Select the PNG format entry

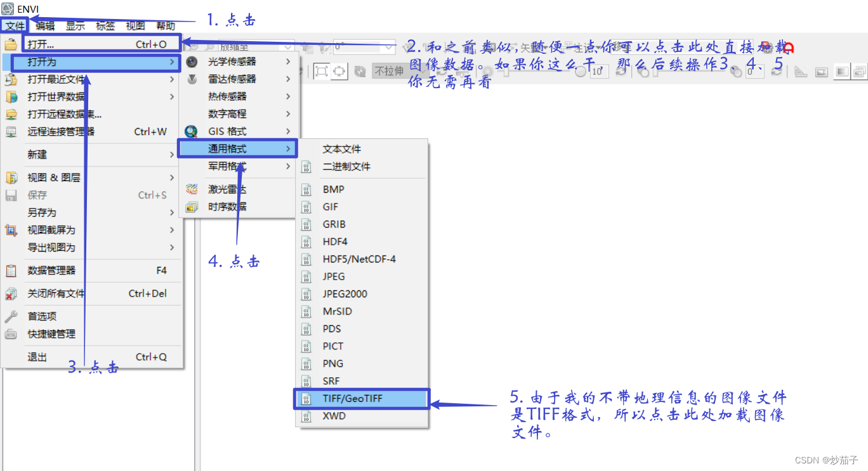click(362, 363)
